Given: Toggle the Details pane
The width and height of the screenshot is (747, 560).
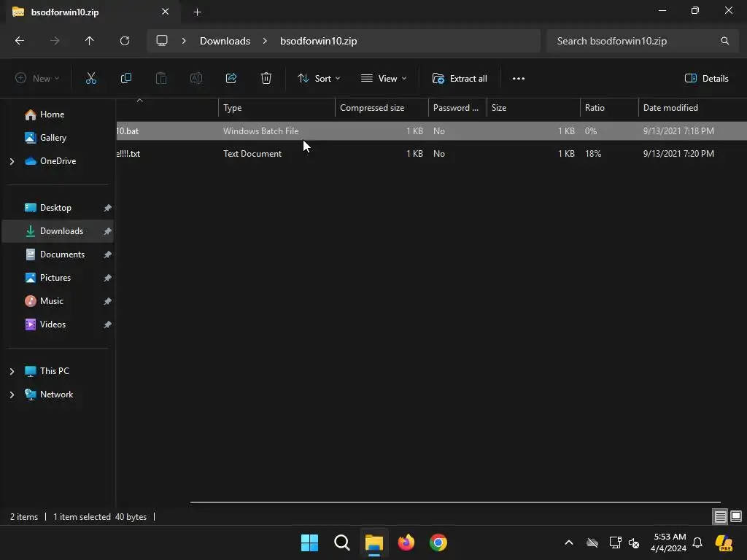Looking at the screenshot, I should tap(706, 79).
